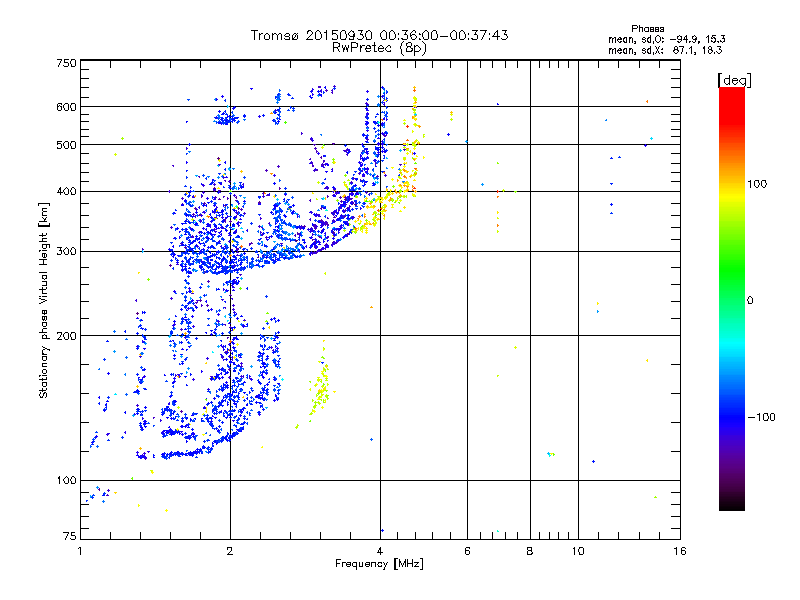Click the y-axis label '300'
Viewport: 800px width, 600px height.
tap(67, 252)
